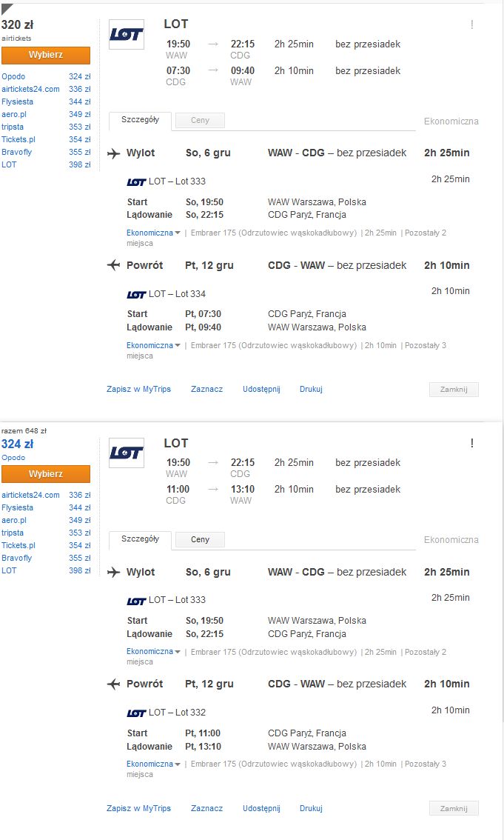The width and height of the screenshot is (504, 840).
Task: Click the LOT airline logo in first result
Action: (x=127, y=34)
